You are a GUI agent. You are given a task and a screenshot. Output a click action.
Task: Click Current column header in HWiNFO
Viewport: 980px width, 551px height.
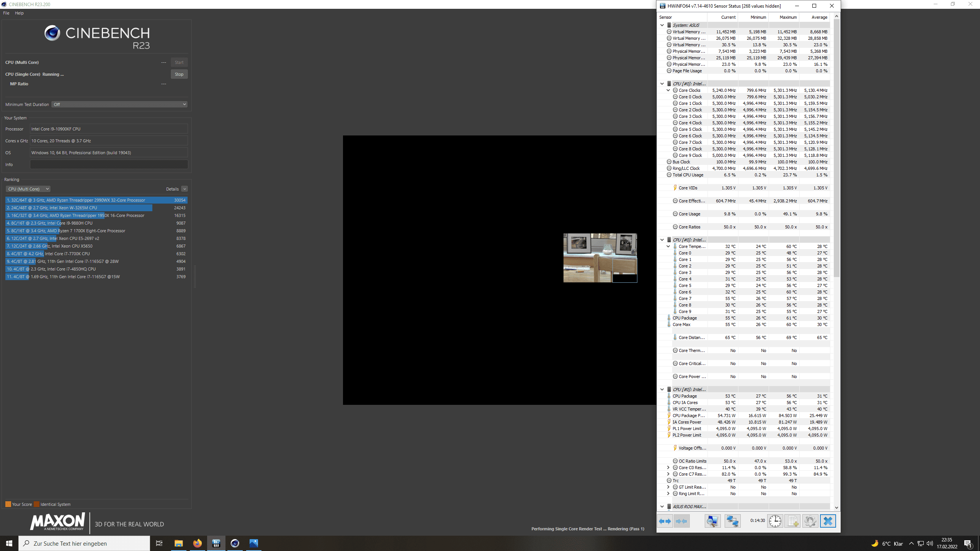pos(722,17)
